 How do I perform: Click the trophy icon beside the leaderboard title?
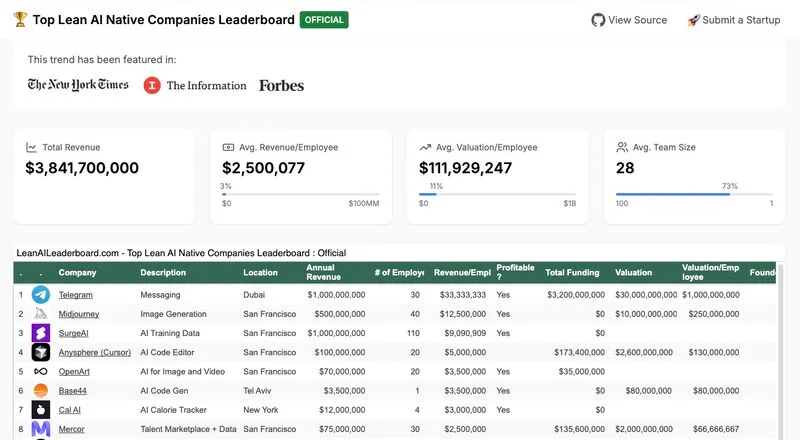click(x=20, y=19)
